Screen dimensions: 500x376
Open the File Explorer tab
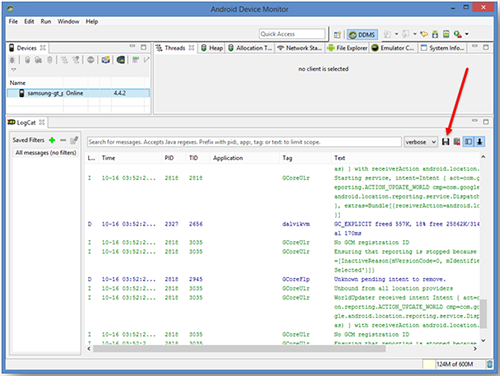pos(347,48)
